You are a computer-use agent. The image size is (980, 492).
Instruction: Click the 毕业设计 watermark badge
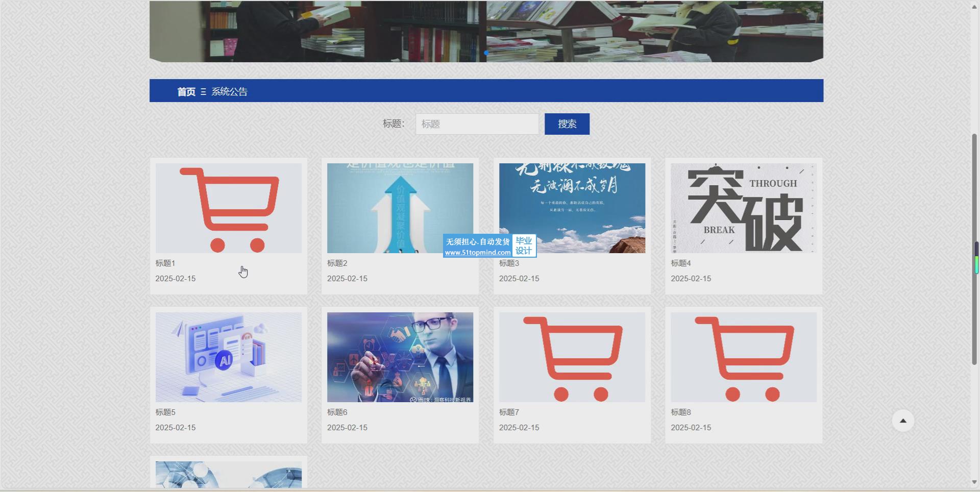click(x=524, y=246)
